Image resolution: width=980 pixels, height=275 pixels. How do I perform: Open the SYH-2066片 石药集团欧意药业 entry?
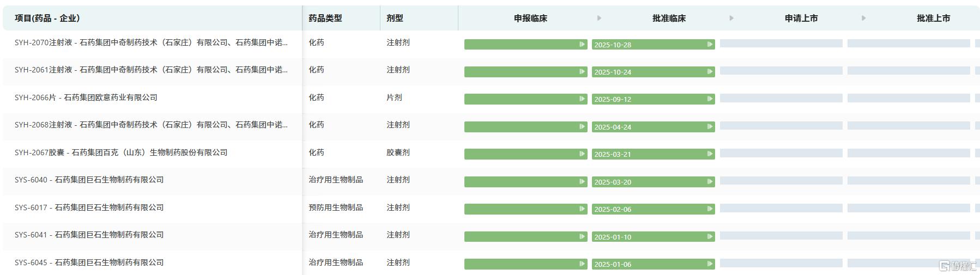point(86,97)
